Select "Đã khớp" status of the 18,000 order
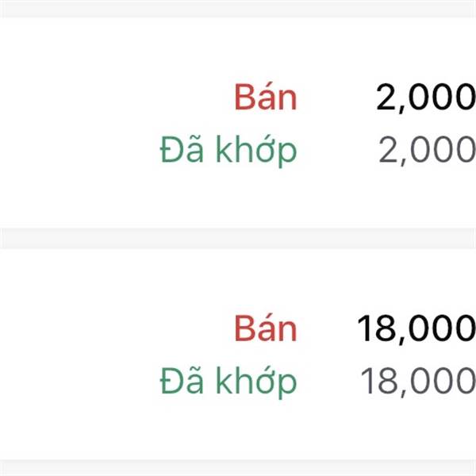The width and height of the screenshot is (476, 476). coord(228,381)
